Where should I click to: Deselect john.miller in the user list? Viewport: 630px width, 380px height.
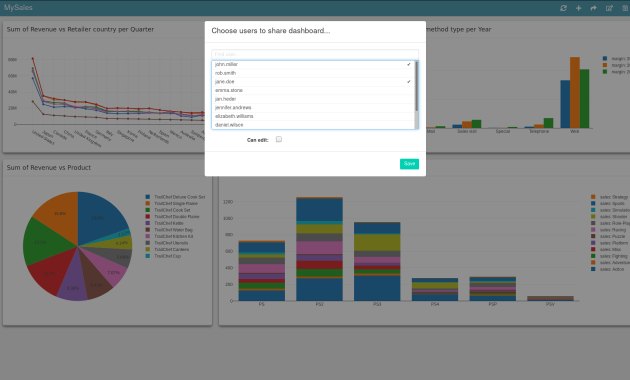point(313,64)
